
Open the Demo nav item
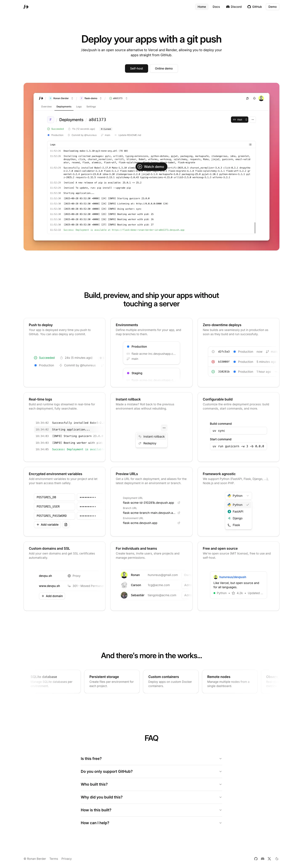pyautogui.click(x=272, y=7)
